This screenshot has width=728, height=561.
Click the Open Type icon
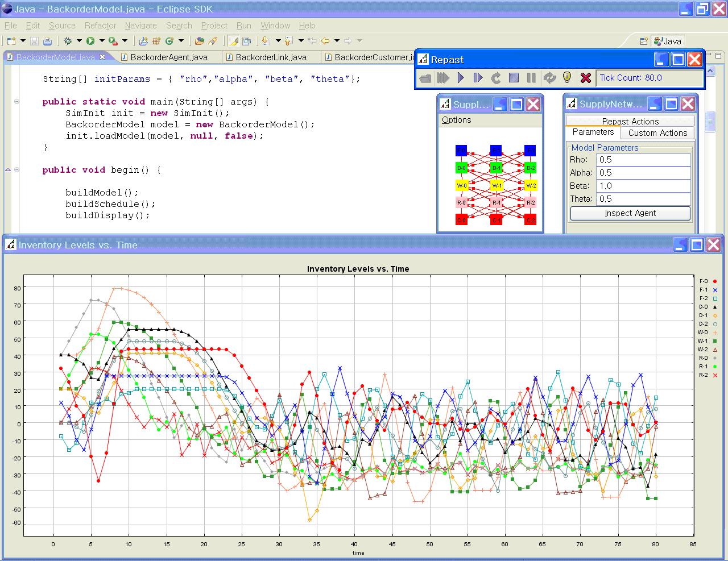point(199,41)
